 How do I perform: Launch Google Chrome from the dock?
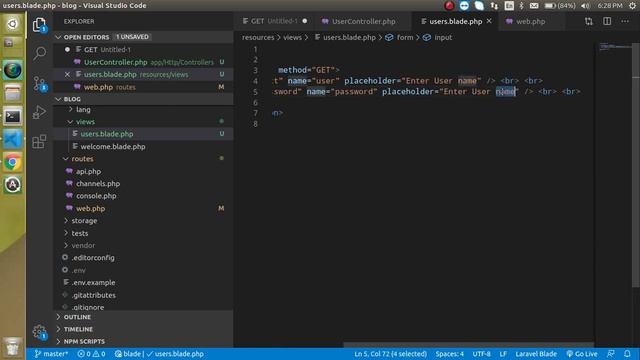pyautogui.click(x=13, y=162)
